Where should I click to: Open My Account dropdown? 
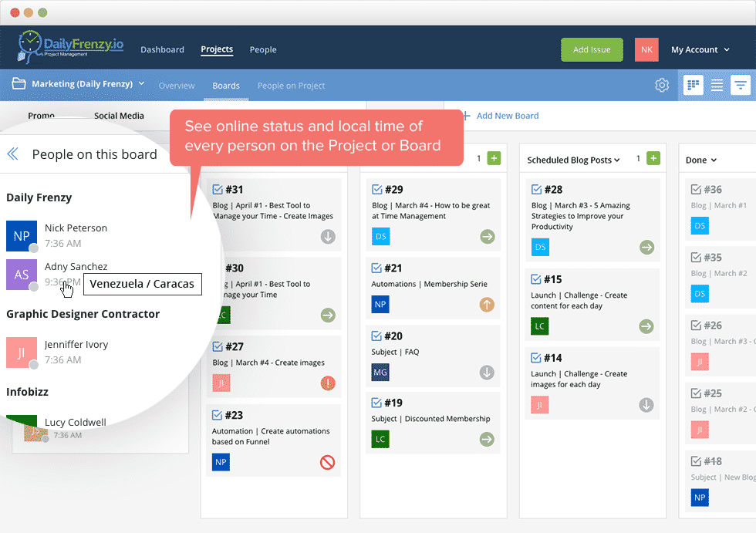700,49
